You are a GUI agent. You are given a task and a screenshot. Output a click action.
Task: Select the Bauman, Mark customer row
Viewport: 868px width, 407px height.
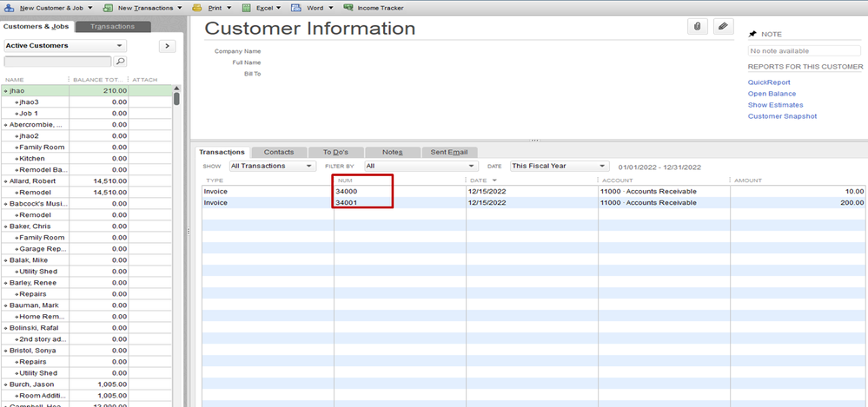(86, 305)
